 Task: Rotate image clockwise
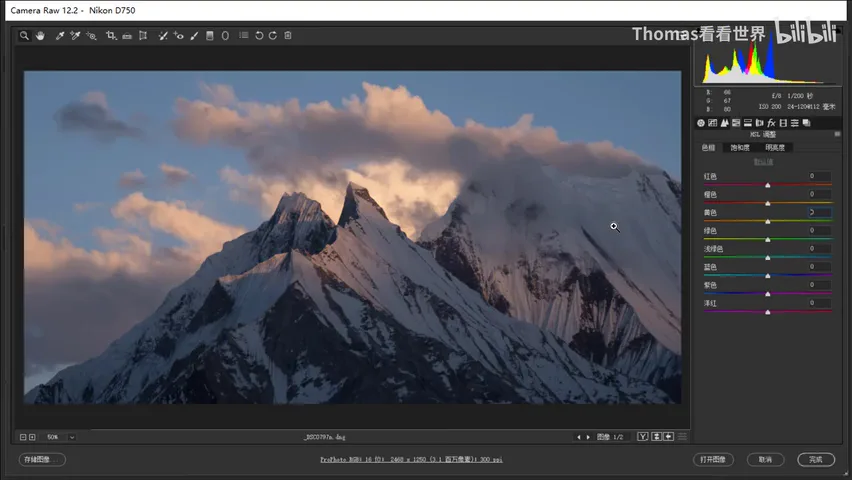(273, 35)
